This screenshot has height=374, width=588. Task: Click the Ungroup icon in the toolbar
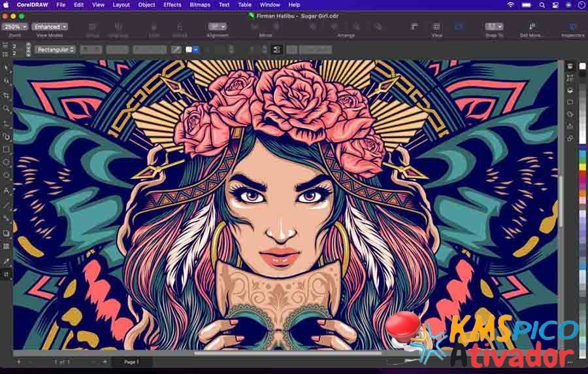118,27
